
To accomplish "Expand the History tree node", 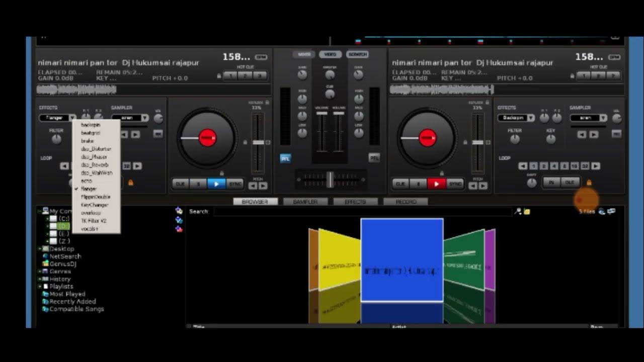I will click(x=40, y=279).
